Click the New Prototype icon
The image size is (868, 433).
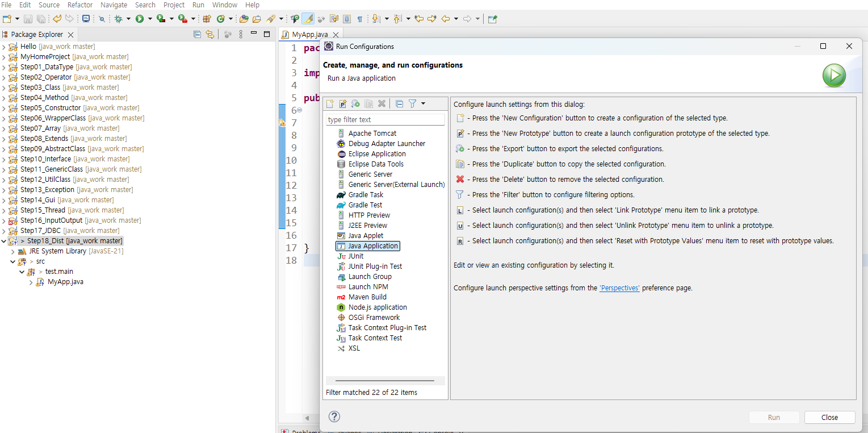click(x=343, y=103)
